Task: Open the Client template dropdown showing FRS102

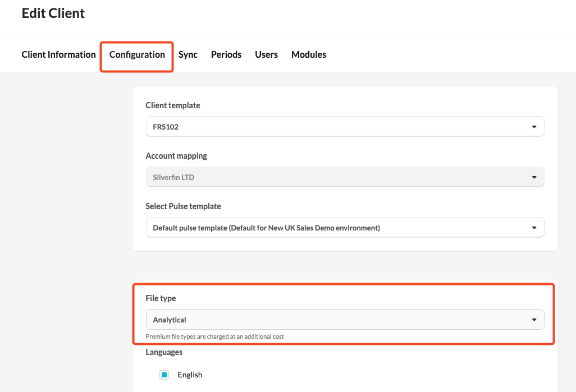Action: tap(345, 127)
